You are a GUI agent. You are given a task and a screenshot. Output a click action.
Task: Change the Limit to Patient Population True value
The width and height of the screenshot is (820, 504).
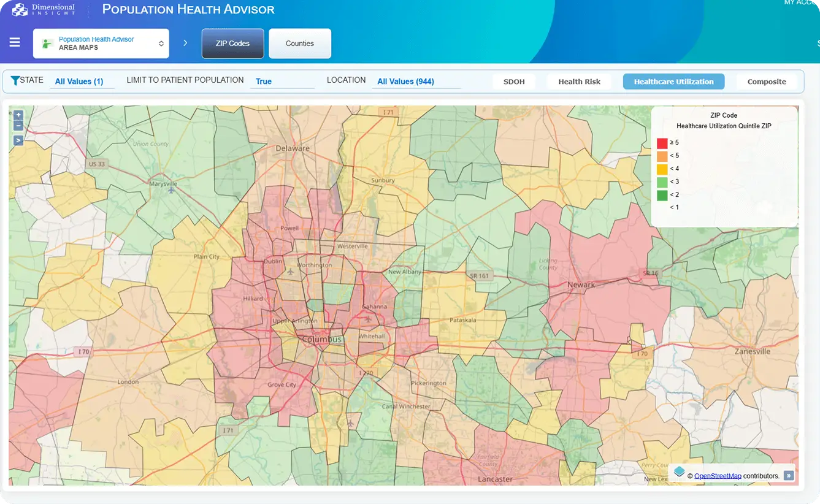pos(264,82)
